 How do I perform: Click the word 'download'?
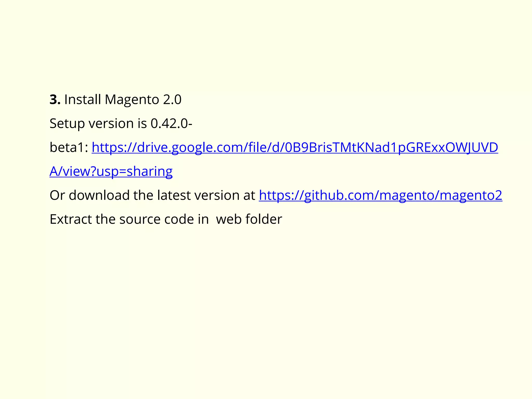pos(99,195)
